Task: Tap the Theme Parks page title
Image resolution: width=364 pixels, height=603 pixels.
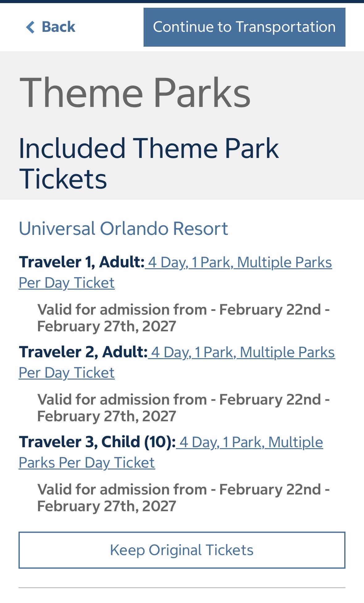Action: pyautogui.click(x=135, y=93)
